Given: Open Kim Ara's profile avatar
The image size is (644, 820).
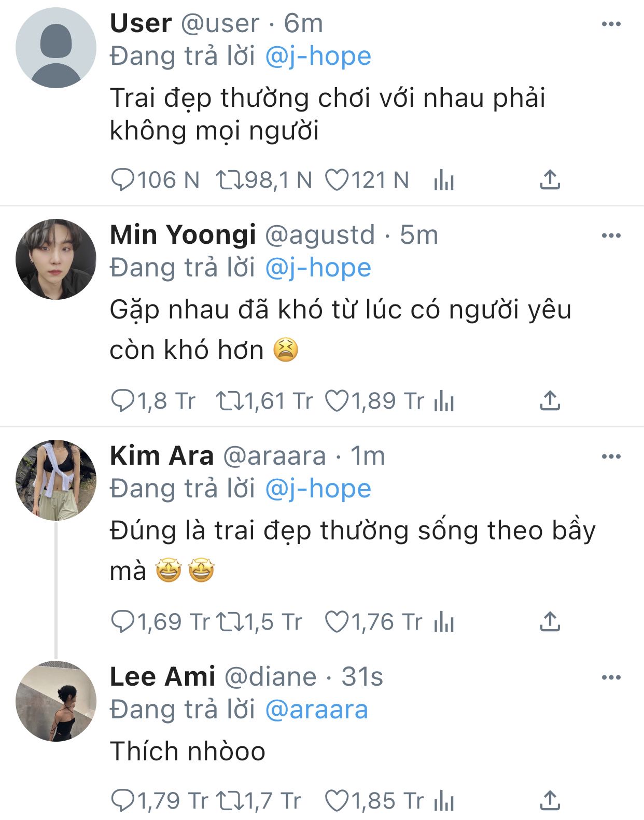Looking at the screenshot, I should [x=56, y=480].
